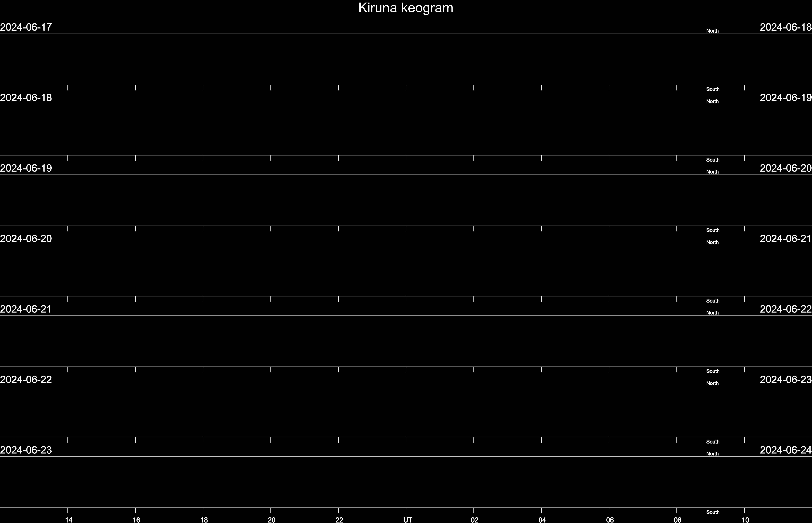812x523 pixels.
Task: Click the "20" hour axis label
Action: click(271, 520)
